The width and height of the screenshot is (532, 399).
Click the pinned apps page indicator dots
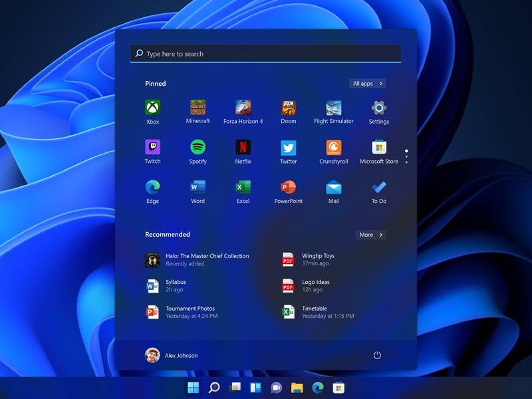406,156
